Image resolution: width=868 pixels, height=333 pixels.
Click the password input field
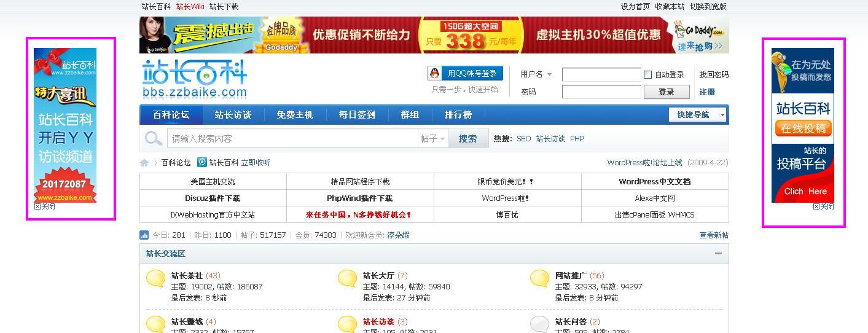601,92
